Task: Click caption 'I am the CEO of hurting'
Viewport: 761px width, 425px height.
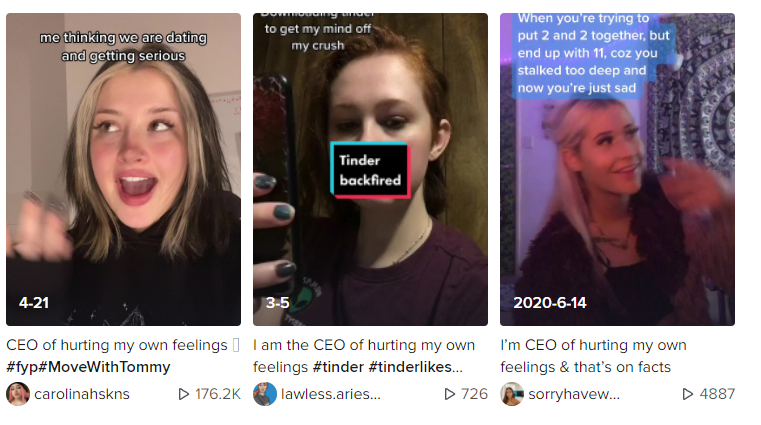Action: coord(364,345)
